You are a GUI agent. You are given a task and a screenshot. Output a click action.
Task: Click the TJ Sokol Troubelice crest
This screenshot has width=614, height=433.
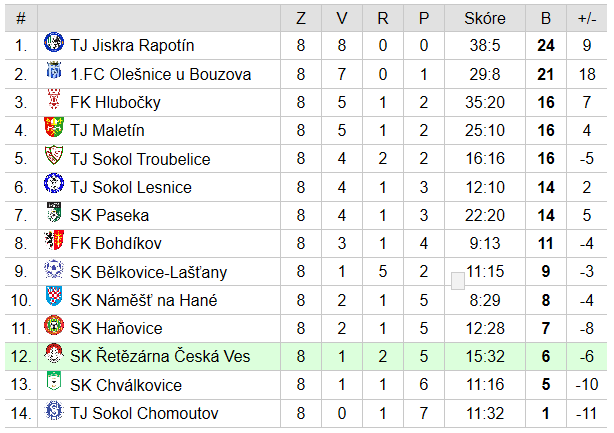point(54,155)
